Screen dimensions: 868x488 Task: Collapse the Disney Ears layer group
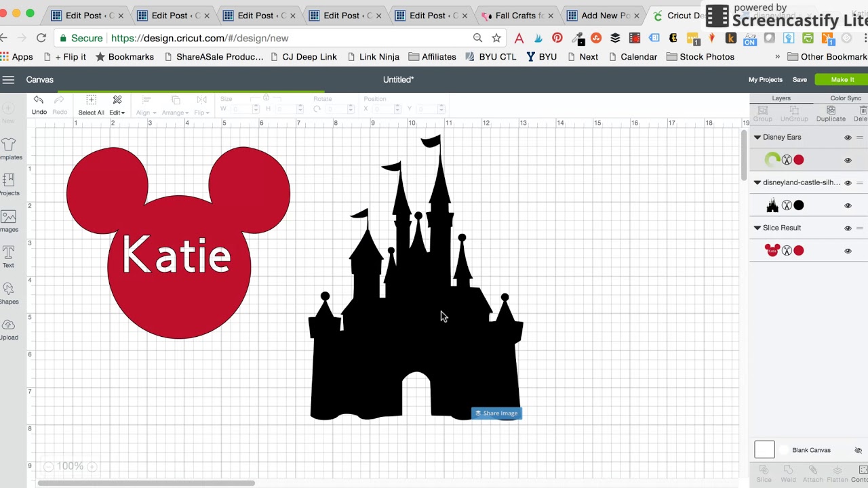pos(757,137)
